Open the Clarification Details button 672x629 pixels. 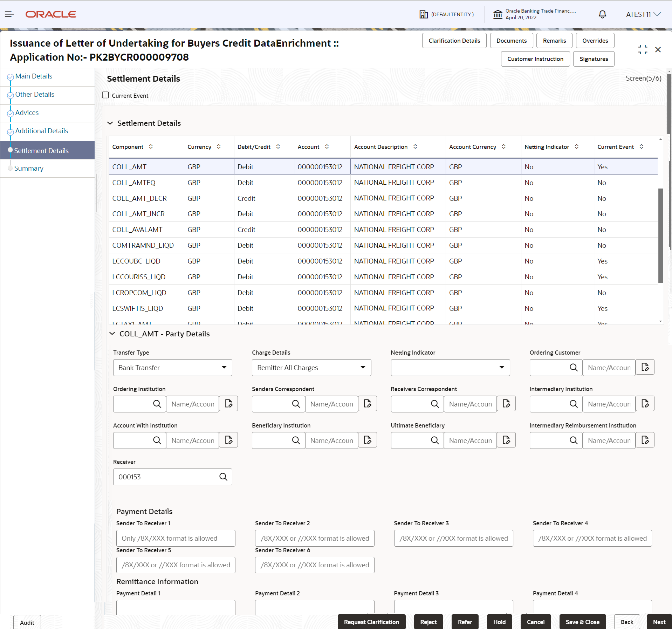(x=454, y=41)
